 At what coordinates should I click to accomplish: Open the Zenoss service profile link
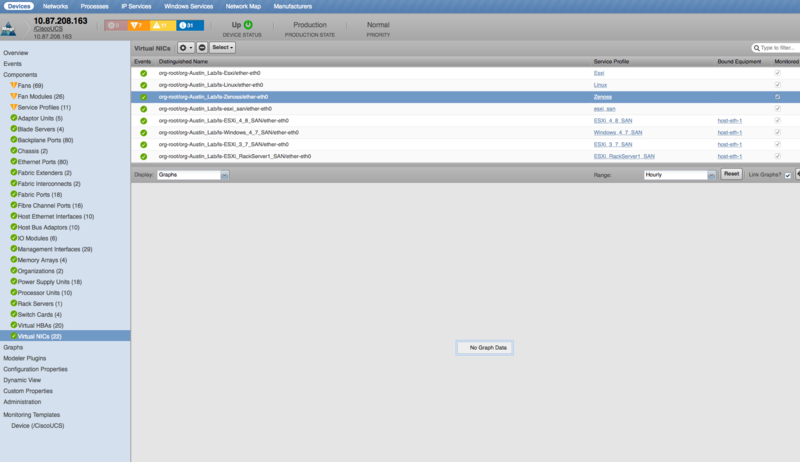point(603,97)
